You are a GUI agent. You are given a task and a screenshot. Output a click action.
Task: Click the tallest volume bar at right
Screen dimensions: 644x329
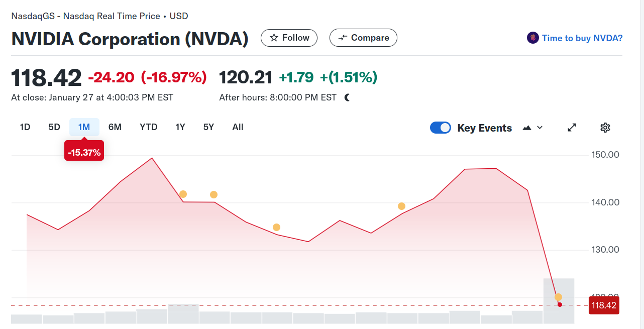coord(559,301)
